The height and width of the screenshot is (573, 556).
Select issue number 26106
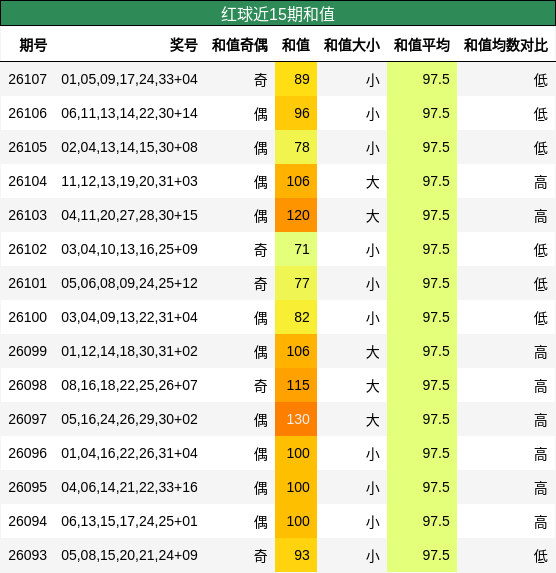[27, 113]
